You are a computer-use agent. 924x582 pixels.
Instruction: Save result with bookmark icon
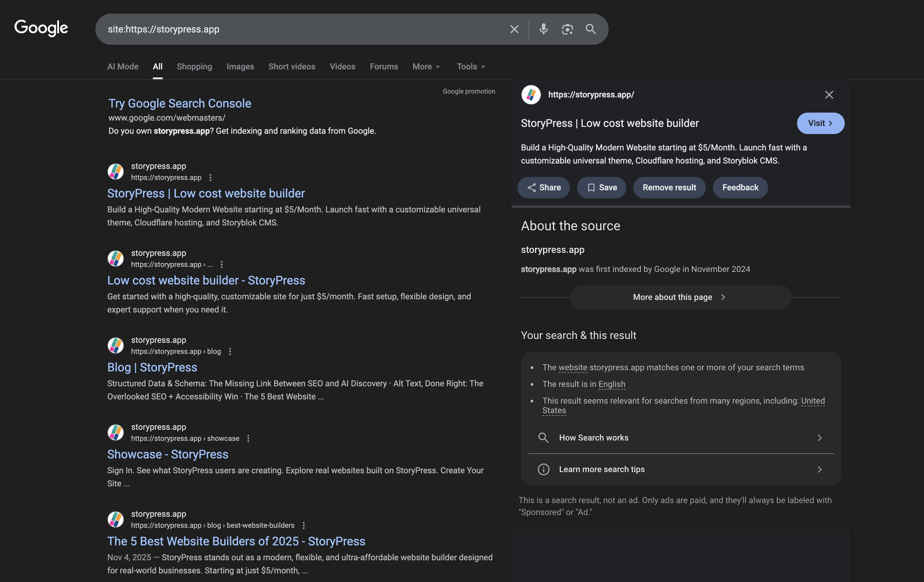coord(601,187)
